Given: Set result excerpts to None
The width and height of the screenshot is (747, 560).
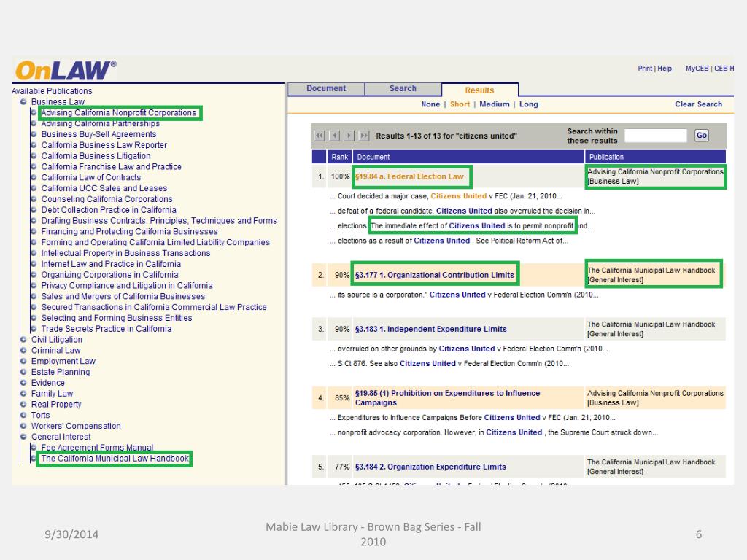Looking at the screenshot, I should click(x=430, y=104).
